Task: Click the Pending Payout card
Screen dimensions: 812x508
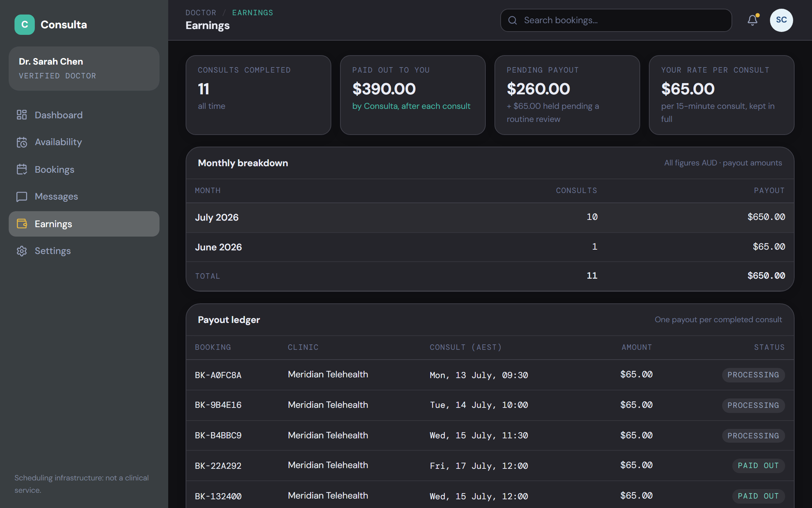Action: tap(567, 95)
